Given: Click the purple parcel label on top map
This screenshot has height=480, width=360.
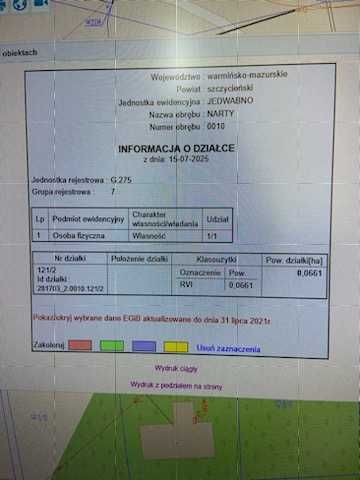Looking at the screenshot, I should pos(94,23).
